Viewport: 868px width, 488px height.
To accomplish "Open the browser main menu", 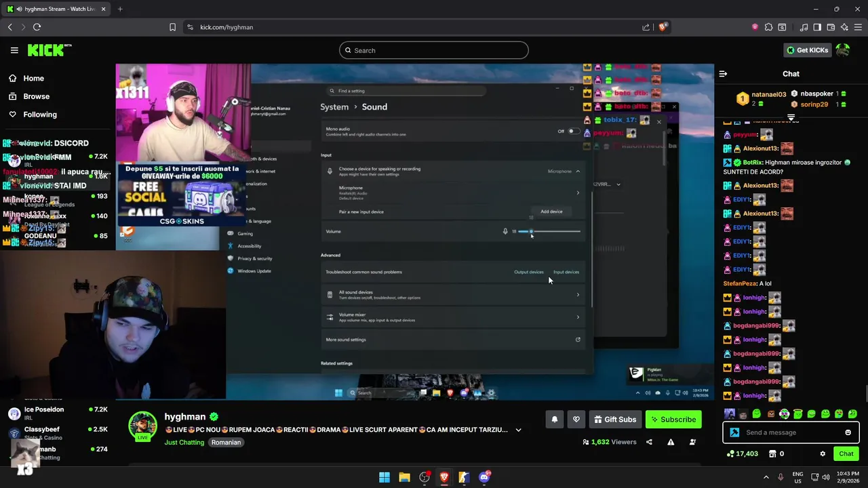I will (x=858, y=27).
